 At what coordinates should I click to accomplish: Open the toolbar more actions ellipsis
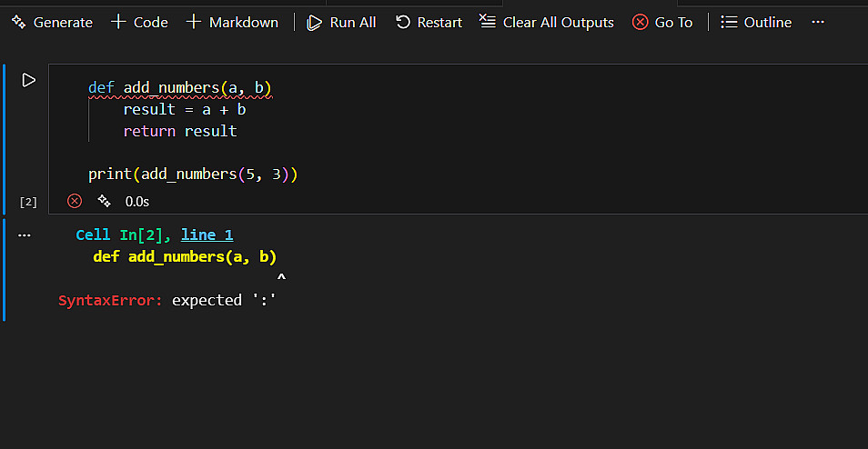click(x=818, y=22)
